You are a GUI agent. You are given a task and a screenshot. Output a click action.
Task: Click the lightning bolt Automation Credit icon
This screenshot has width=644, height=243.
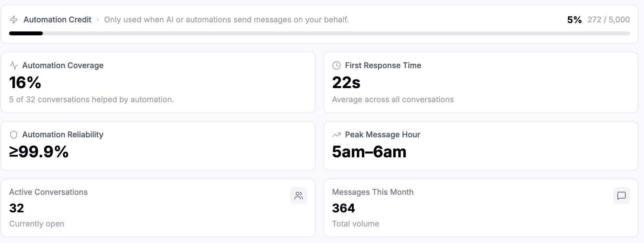click(13, 20)
